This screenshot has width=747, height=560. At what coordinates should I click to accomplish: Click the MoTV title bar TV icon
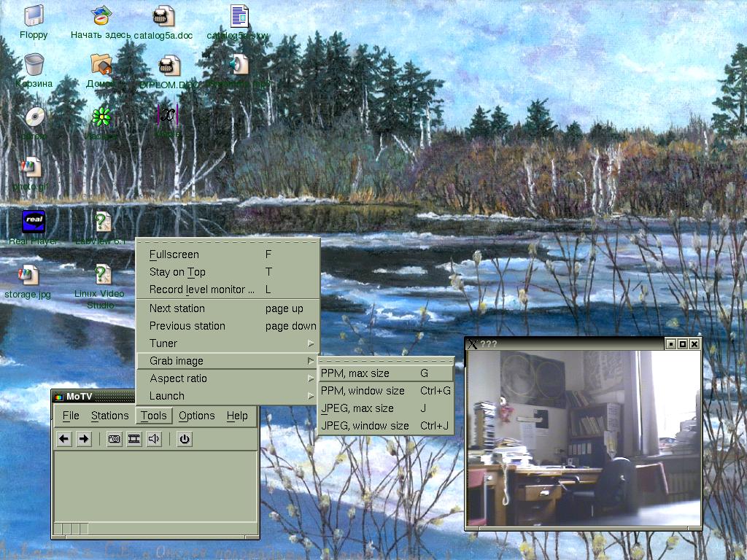58,396
